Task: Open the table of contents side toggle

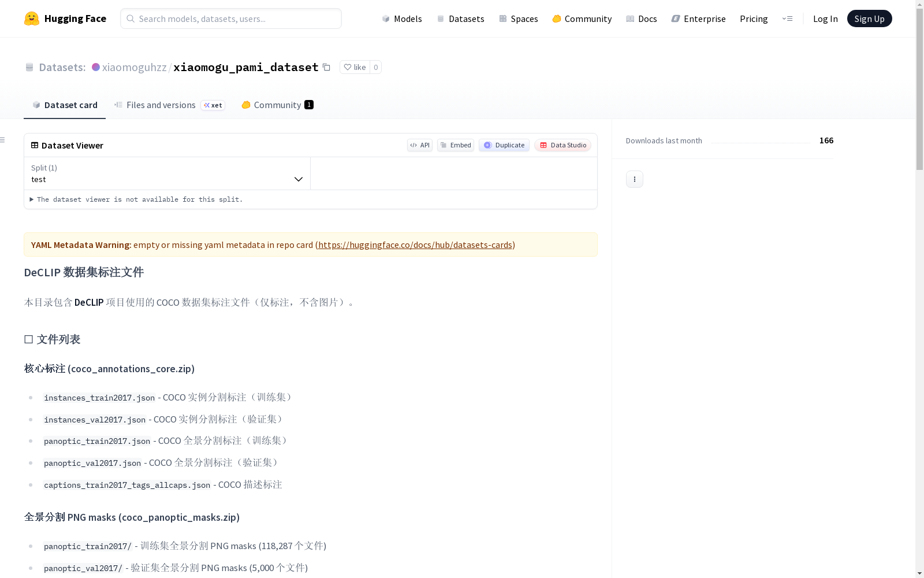Action: click(2, 140)
